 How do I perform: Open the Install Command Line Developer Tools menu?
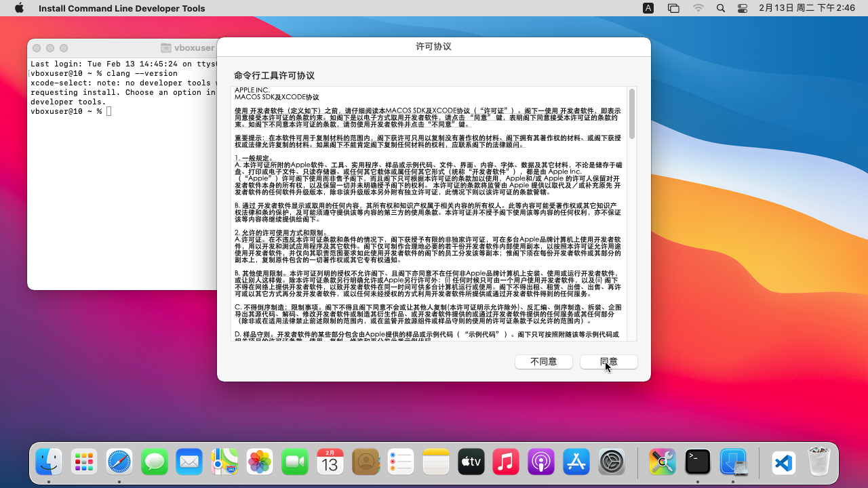point(121,8)
